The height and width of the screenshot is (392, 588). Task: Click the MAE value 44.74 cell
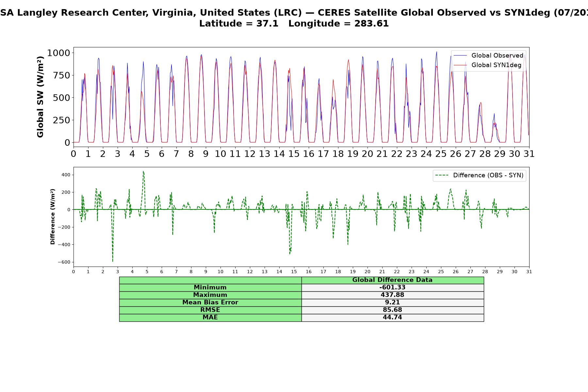click(x=393, y=318)
